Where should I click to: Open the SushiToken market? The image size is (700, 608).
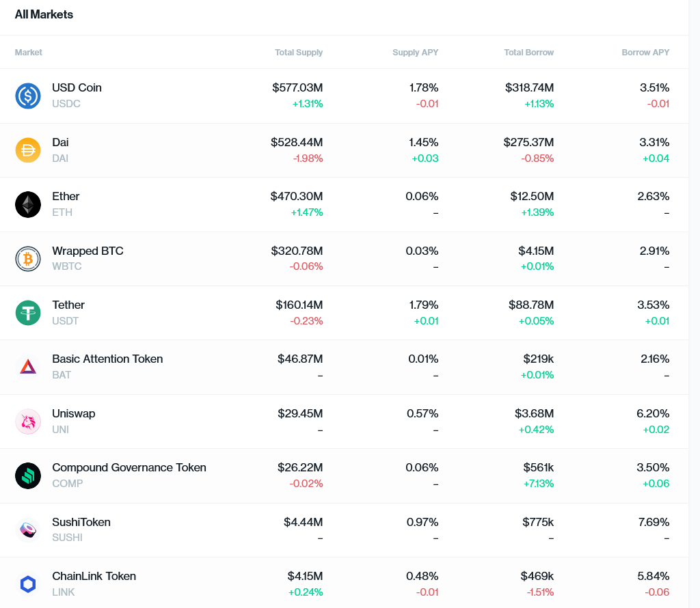coord(345,530)
